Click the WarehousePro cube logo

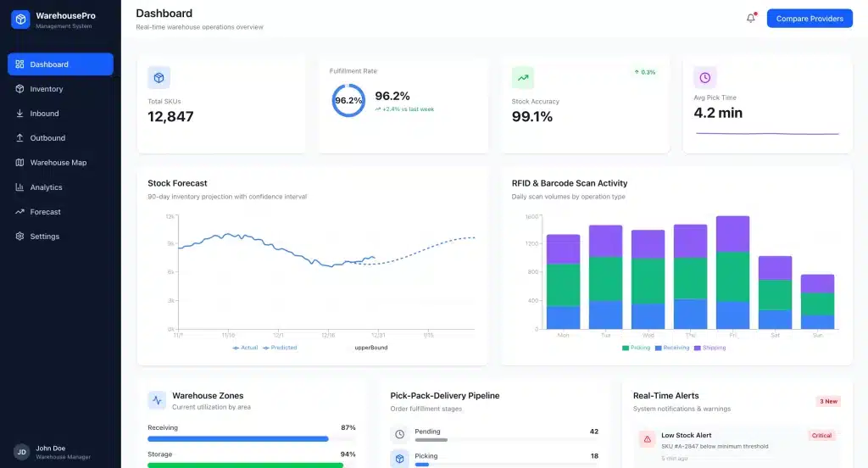tap(20, 19)
